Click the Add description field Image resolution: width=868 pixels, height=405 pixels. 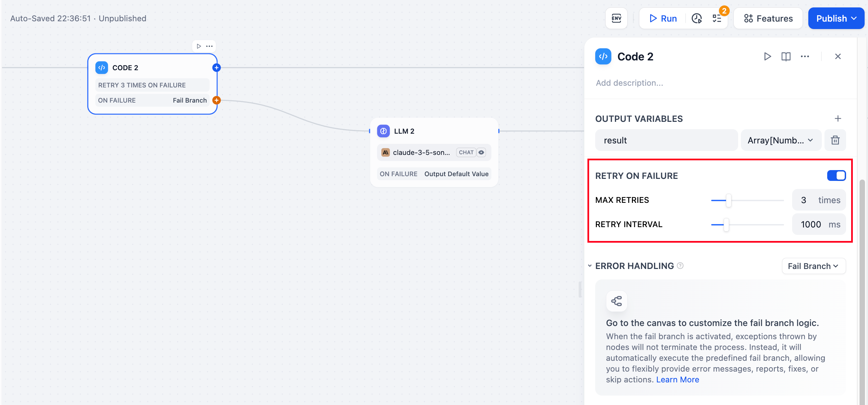point(629,83)
